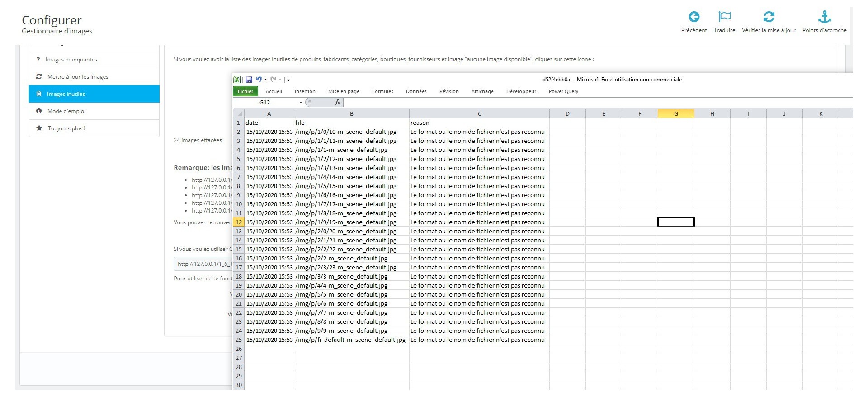Open Customize Quick Access Toolbar dropdown
This screenshot has height=397, width=868.
pyautogui.click(x=288, y=80)
